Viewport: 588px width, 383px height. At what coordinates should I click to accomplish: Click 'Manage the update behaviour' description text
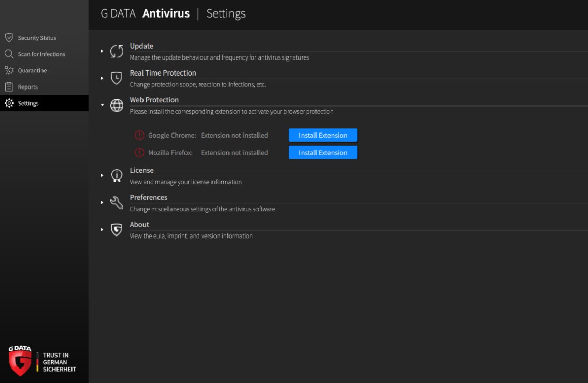219,57
